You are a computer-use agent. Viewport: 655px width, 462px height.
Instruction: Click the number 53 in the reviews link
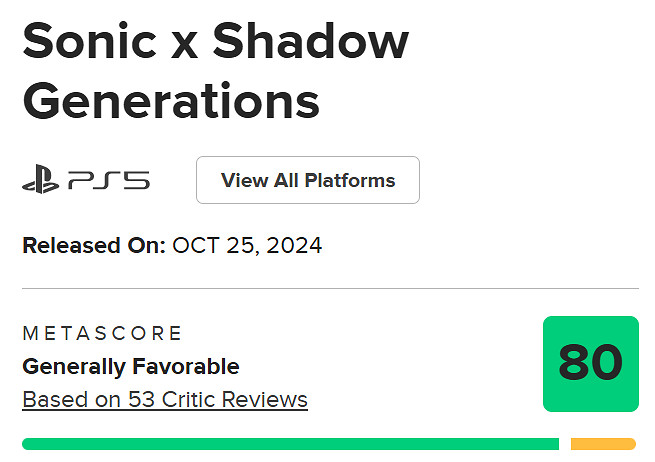click(x=140, y=400)
